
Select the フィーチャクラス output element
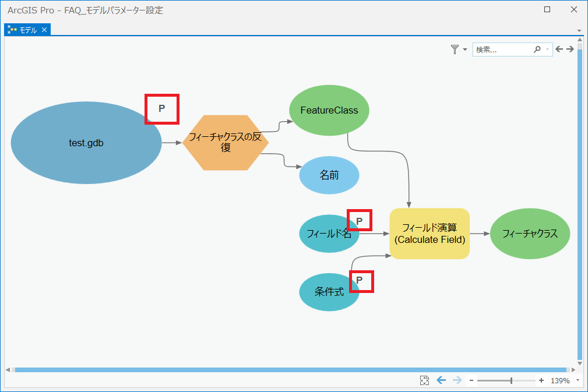pos(530,234)
